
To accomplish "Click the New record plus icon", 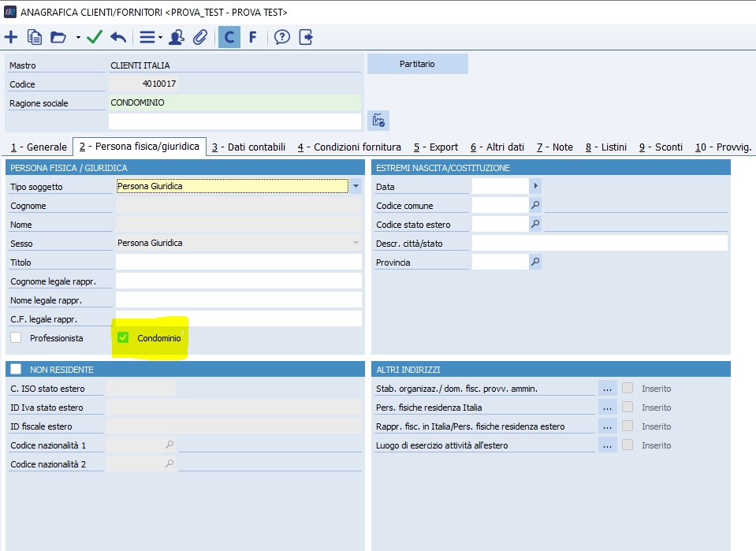I will tap(11, 37).
